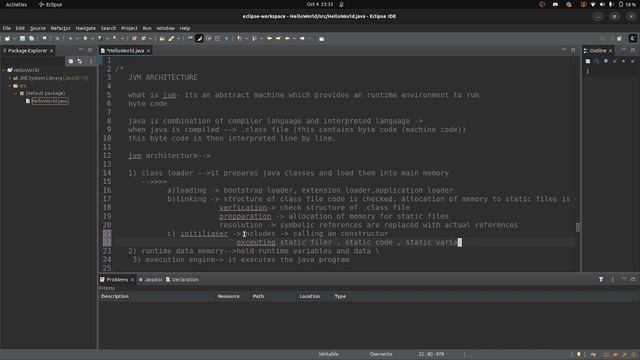Switch to the Javadoc tab

(150, 280)
